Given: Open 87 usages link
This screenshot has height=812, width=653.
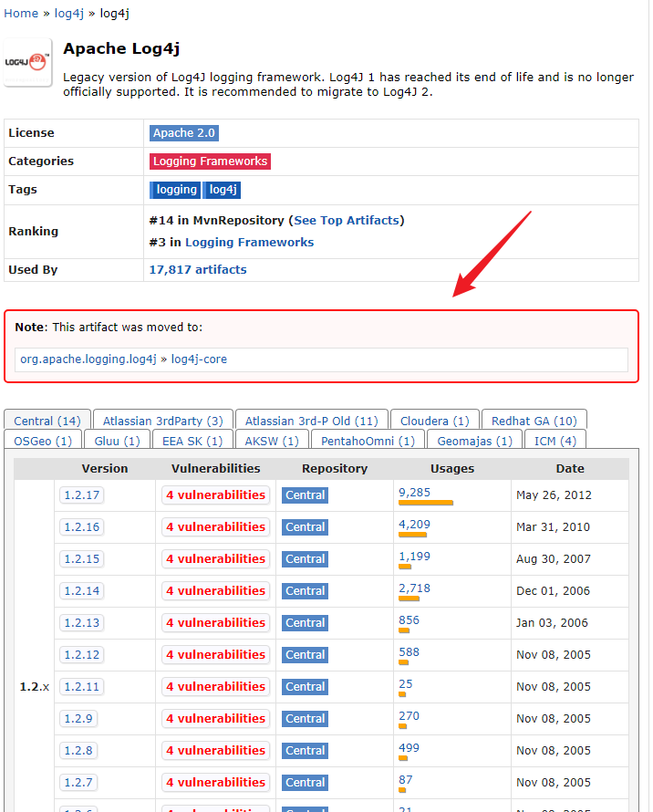Looking at the screenshot, I should coord(406,780).
